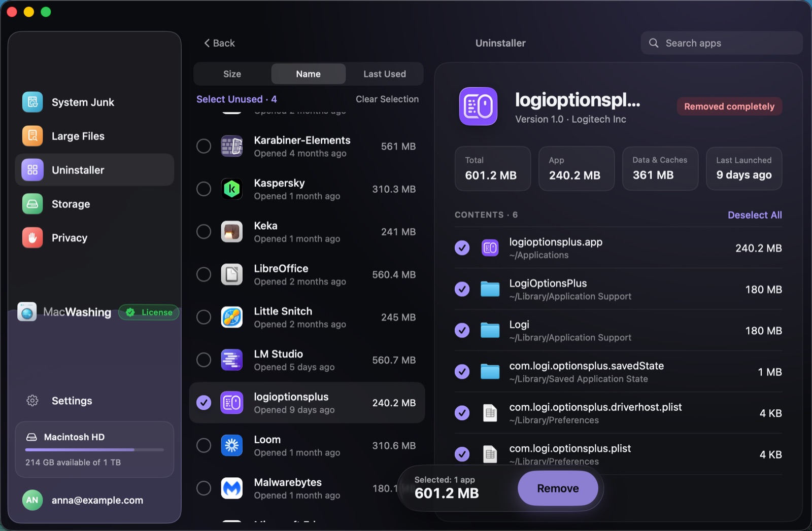
Task: Click the Settings gear icon
Action: coord(32,401)
